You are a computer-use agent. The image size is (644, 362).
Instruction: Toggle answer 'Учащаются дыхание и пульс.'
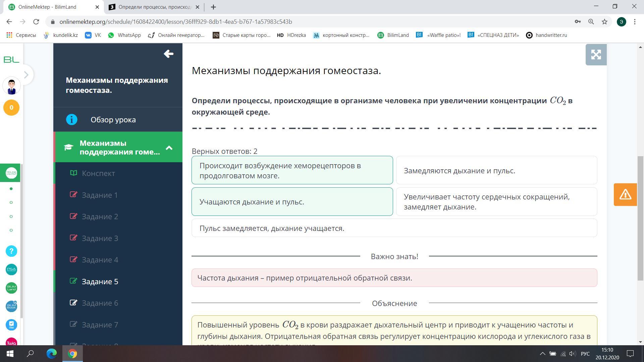292,202
